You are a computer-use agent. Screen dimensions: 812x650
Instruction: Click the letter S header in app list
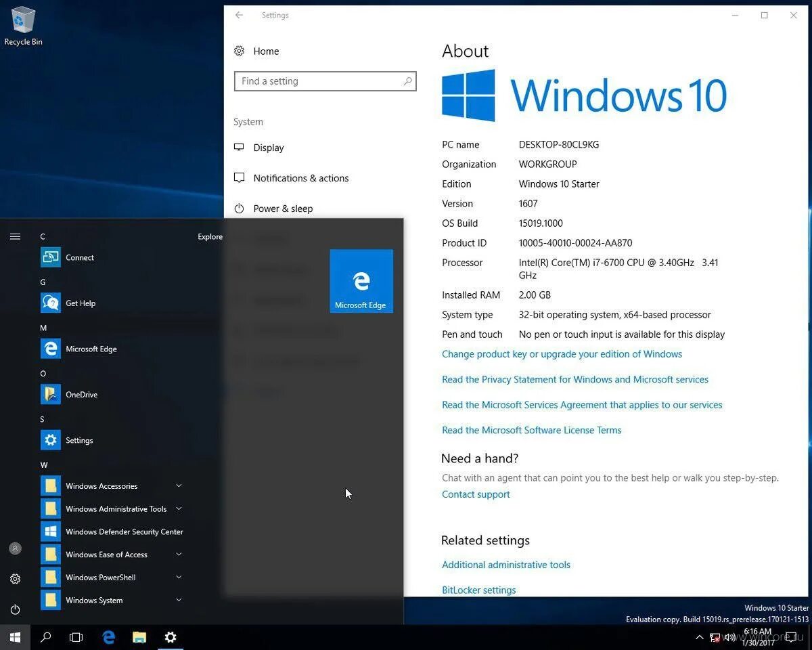click(x=43, y=419)
